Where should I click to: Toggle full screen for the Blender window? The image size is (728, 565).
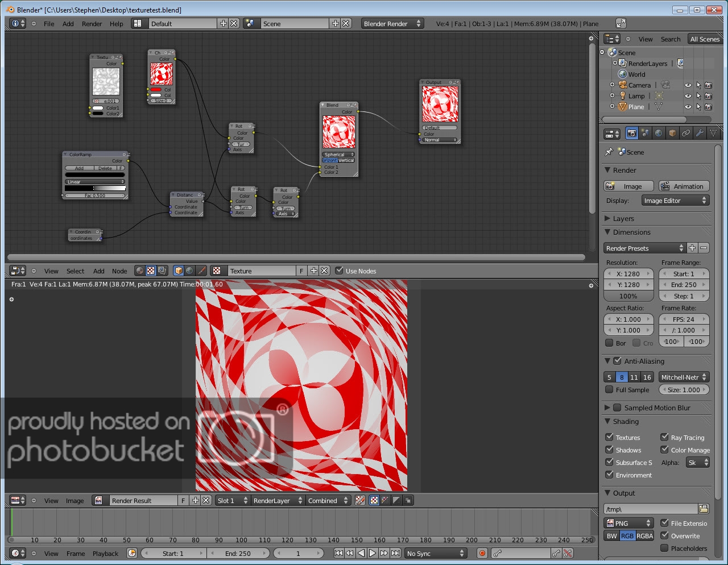621,23
